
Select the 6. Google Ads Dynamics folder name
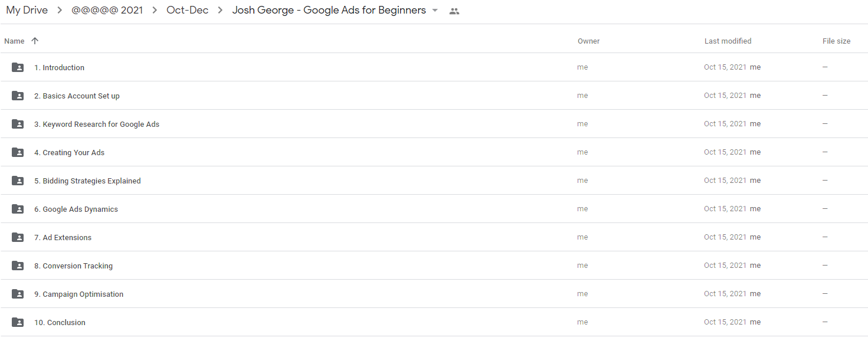pos(76,209)
